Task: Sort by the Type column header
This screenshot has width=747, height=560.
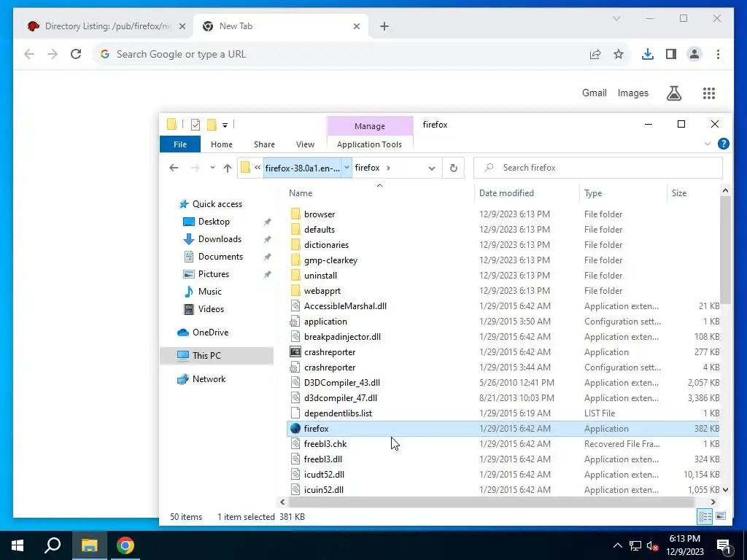Action: tap(593, 192)
